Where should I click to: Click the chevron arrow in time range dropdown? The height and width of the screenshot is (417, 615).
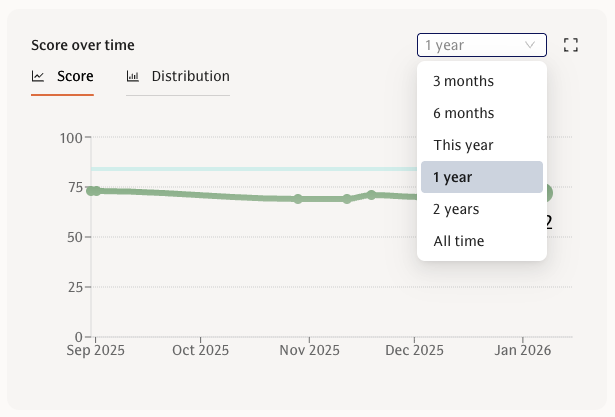pyautogui.click(x=530, y=45)
